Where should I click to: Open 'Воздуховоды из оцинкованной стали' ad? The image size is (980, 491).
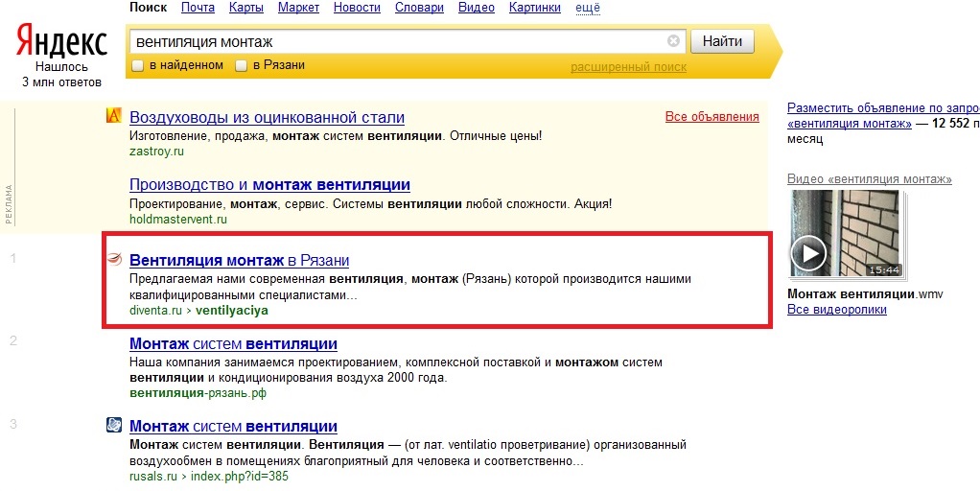pyautogui.click(x=267, y=117)
